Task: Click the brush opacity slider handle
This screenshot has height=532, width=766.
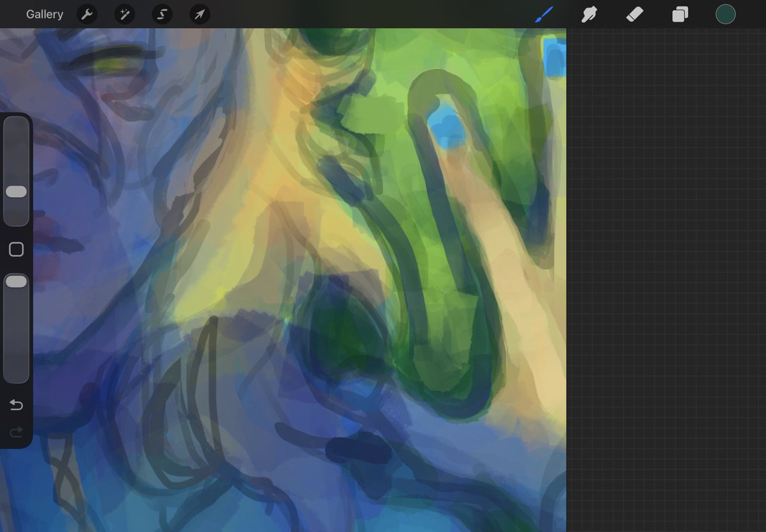Action: [x=16, y=281]
